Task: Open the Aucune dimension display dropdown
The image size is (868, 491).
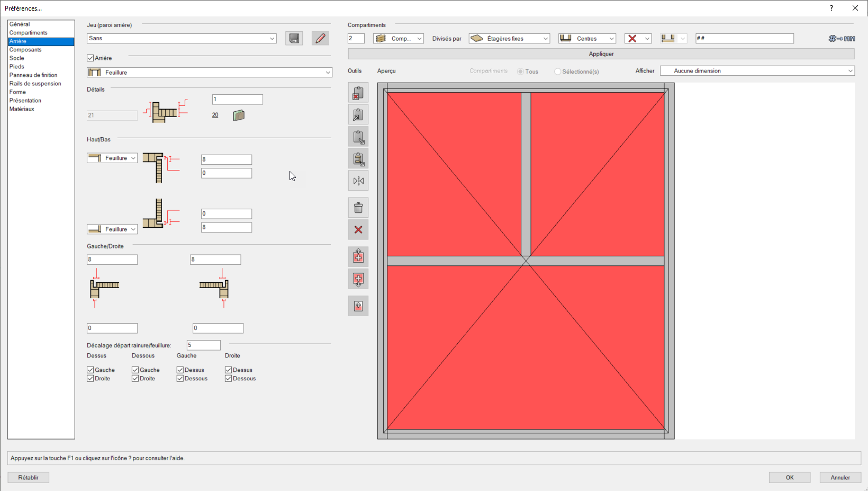Action: tap(757, 70)
